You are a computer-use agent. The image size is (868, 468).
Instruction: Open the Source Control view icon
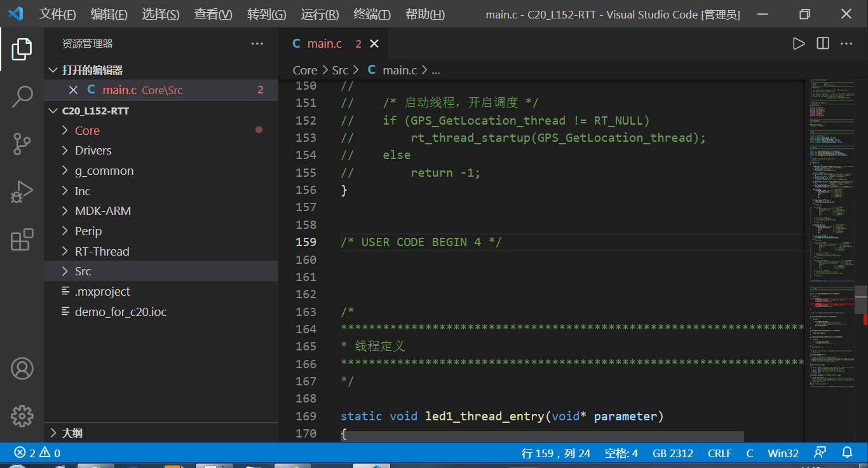22,144
